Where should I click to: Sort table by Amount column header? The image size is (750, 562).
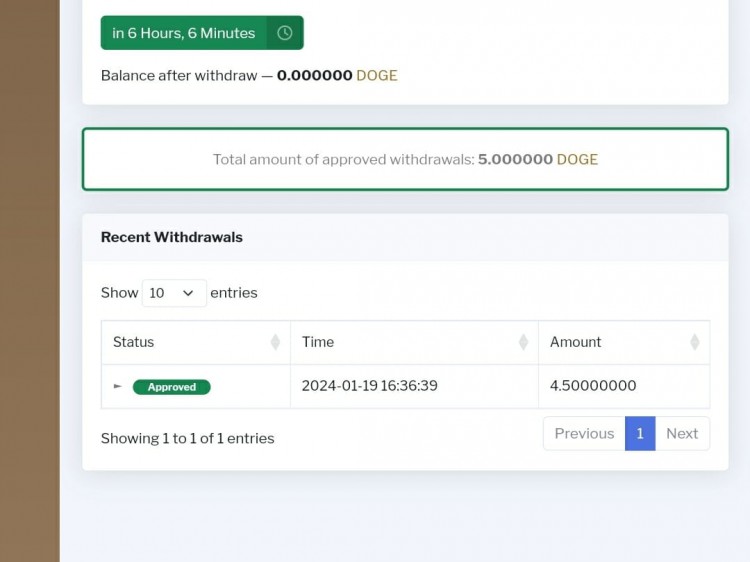tap(624, 342)
